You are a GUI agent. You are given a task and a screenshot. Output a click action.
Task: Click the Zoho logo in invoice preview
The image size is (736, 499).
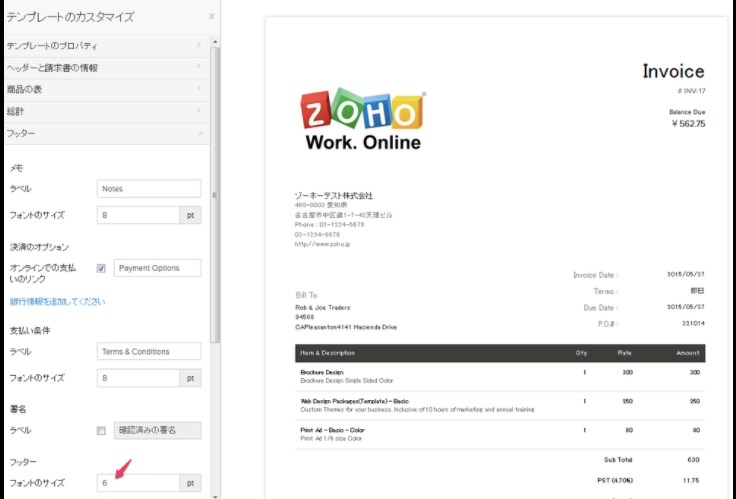point(362,120)
